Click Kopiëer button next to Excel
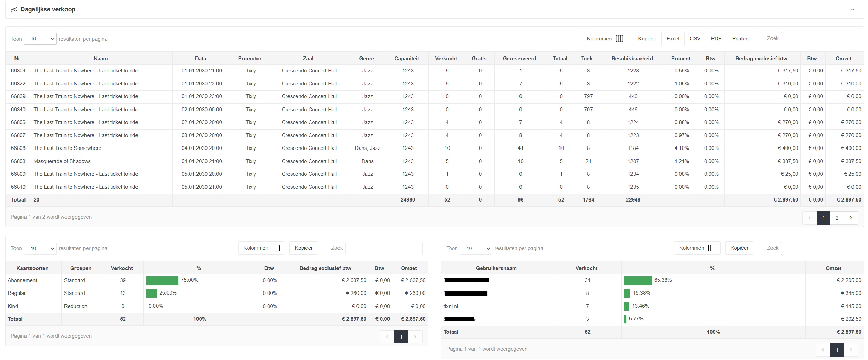The image size is (868, 360). tap(647, 39)
